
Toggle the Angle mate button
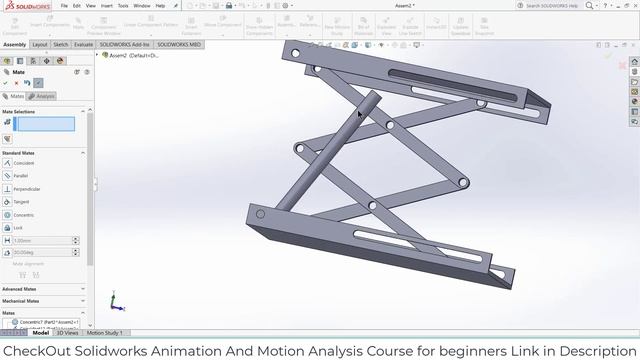[x=7, y=253]
